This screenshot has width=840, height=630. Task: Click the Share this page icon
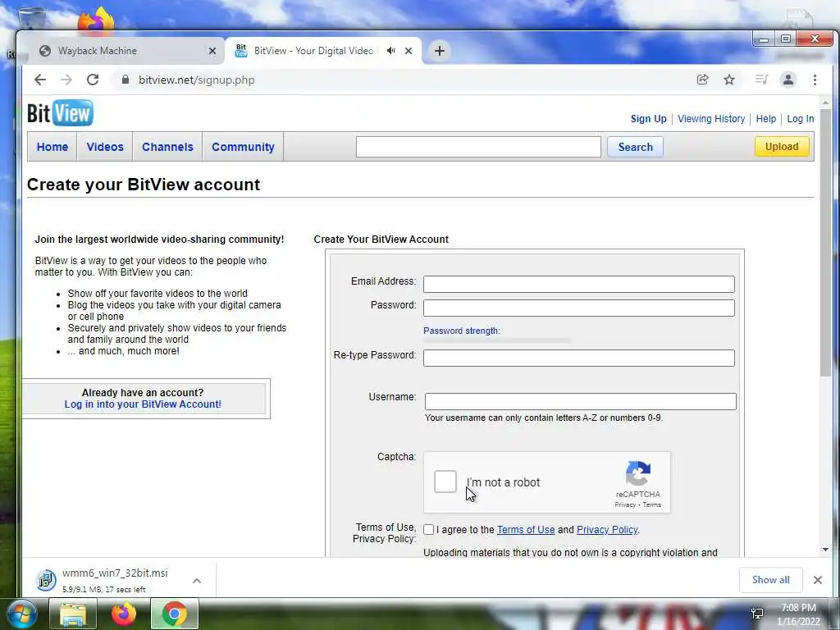pos(702,80)
